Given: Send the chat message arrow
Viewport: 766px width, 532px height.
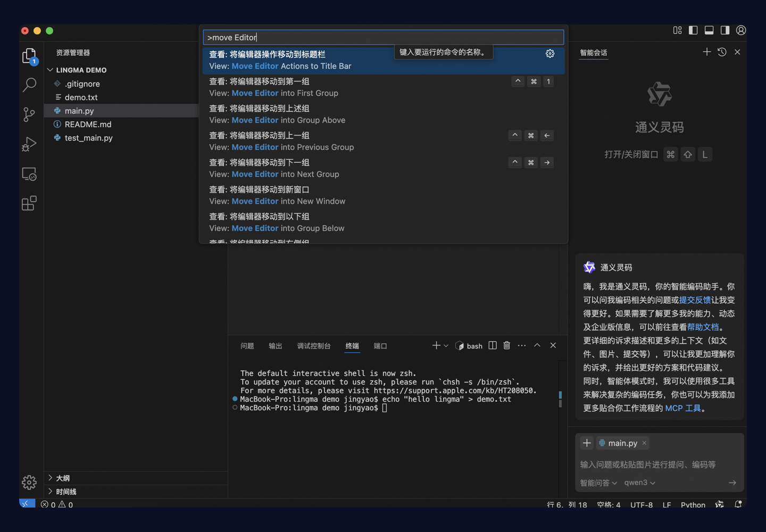Looking at the screenshot, I should pyautogui.click(x=732, y=483).
